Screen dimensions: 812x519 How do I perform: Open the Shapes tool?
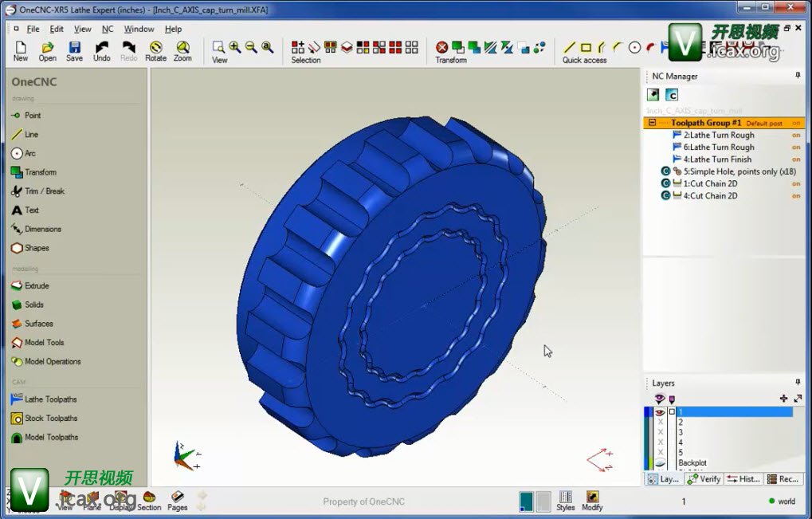click(x=30, y=248)
